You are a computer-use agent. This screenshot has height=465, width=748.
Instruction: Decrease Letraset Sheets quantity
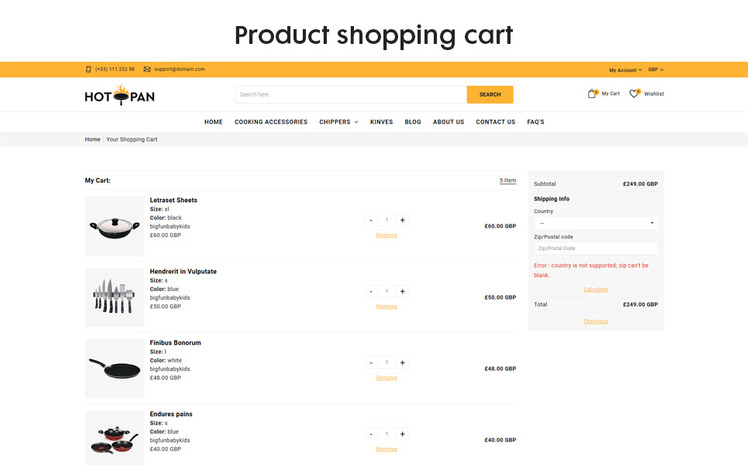point(371,220)
